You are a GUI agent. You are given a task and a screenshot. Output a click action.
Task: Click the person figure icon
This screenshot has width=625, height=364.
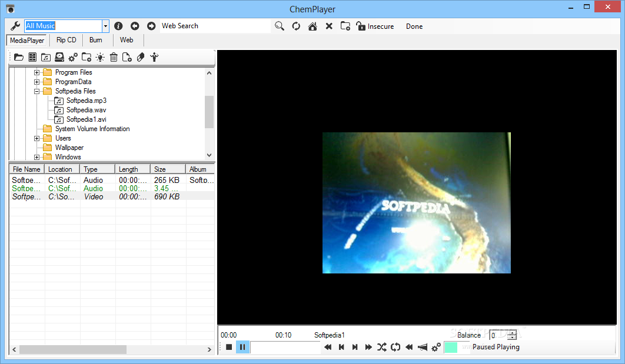[x=154, y=58]
